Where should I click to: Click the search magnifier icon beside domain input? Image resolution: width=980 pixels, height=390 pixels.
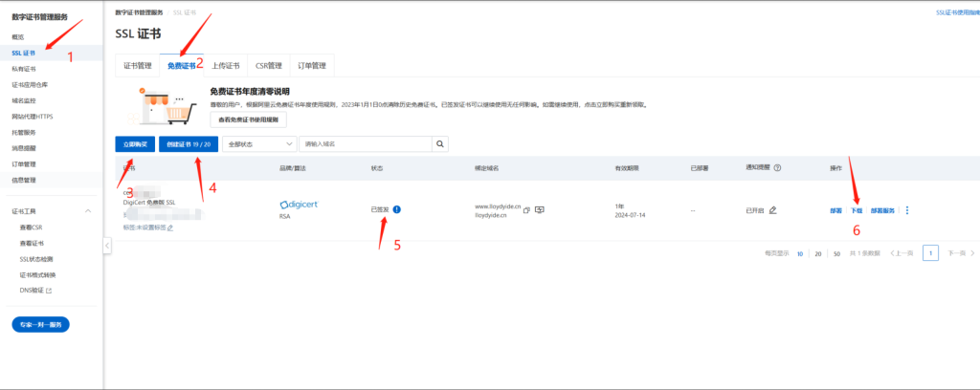440,143
